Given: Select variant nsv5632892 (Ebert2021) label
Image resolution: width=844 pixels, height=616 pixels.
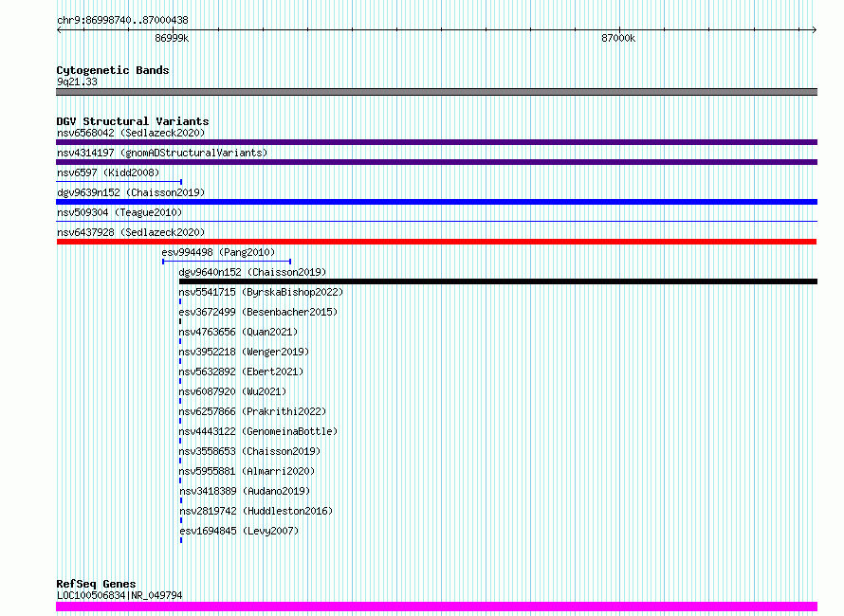Looking at the screenshot, I should (x=241, y=371).
